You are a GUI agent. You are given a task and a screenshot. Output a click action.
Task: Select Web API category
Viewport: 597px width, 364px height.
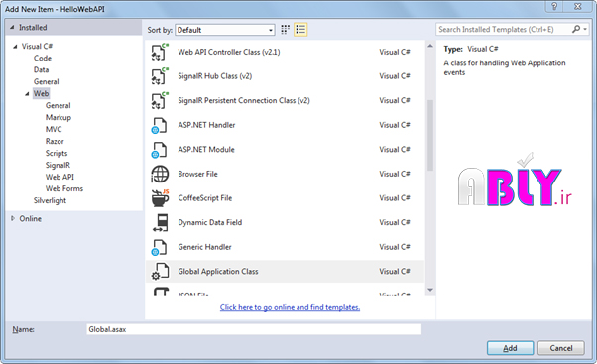point(60,177)
